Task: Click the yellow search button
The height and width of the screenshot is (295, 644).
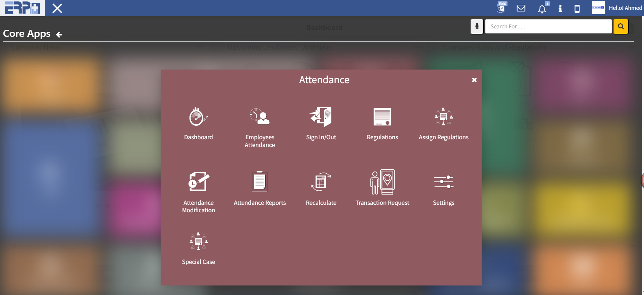Action: [x=621, y=26]
